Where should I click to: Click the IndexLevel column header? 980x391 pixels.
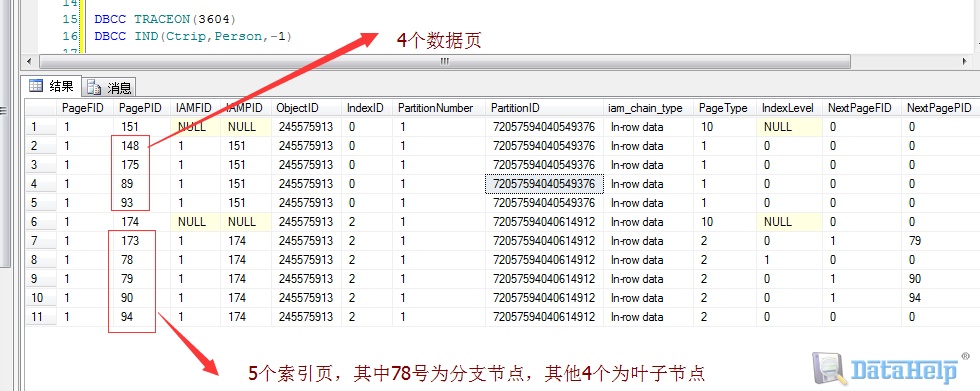tap(789, 108)
